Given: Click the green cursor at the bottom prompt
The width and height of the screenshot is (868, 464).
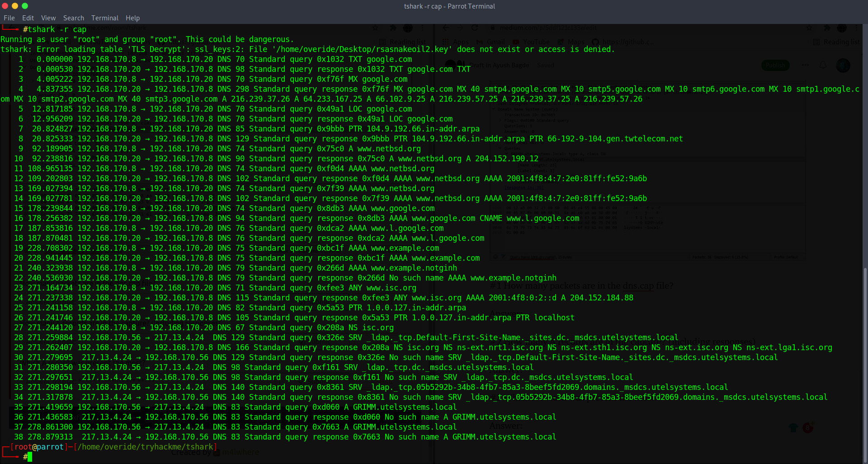Looking at the screenshot, I should 30,457.
